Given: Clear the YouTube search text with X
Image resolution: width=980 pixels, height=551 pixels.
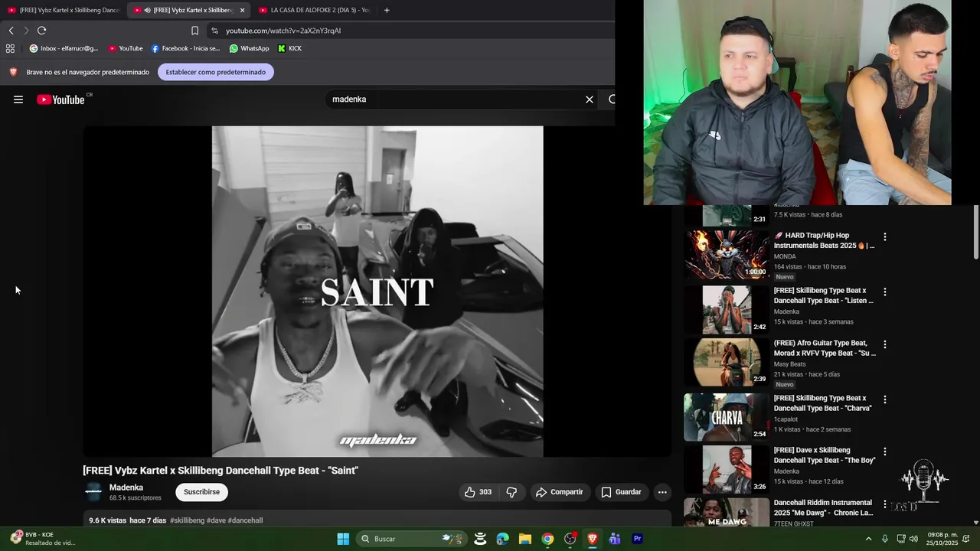Looking at the screenshot, I should [590, 99].
